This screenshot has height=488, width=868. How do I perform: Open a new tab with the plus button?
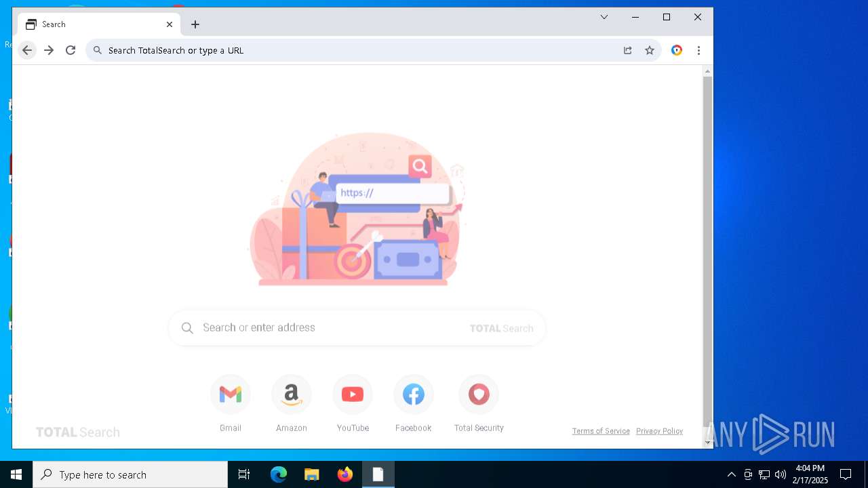point(195,24)
